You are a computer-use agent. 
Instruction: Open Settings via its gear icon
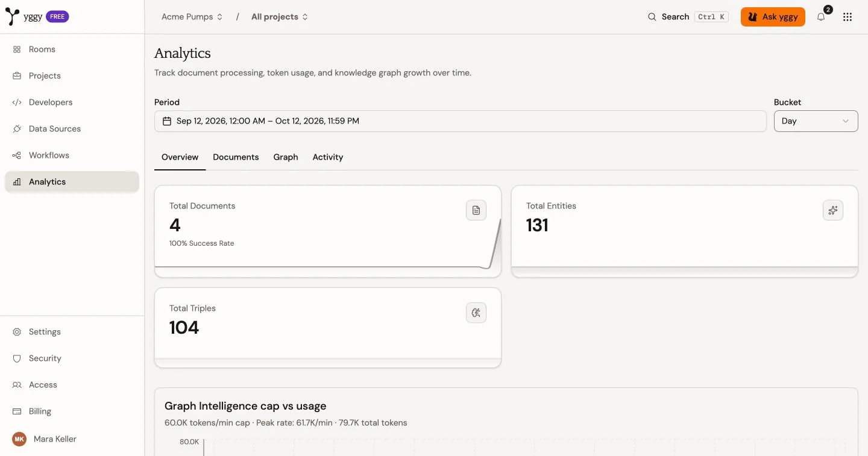click(17, 332)
